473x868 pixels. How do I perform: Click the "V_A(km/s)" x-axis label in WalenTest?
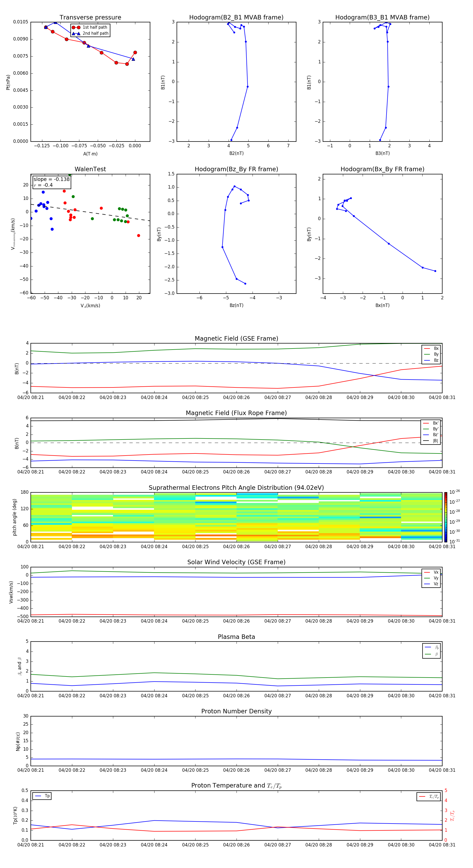point(90,306)
